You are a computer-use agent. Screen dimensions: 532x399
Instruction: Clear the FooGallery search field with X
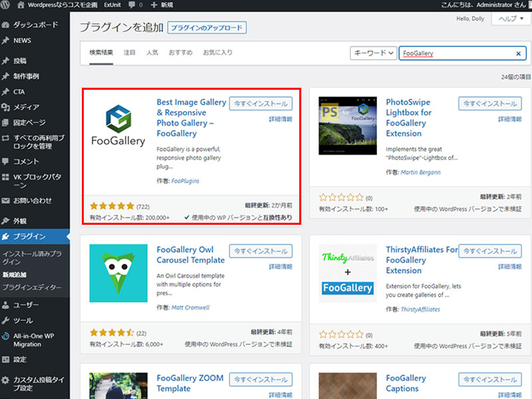[518, 54]
